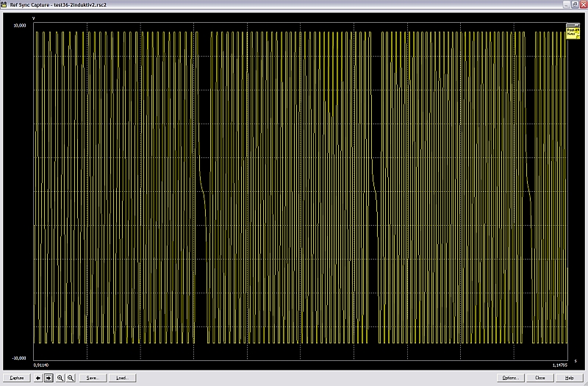The width and height of the screenshot is (588, 386).
Task: Collapse the Post-it note's title bar button
Action: [577, 25]
